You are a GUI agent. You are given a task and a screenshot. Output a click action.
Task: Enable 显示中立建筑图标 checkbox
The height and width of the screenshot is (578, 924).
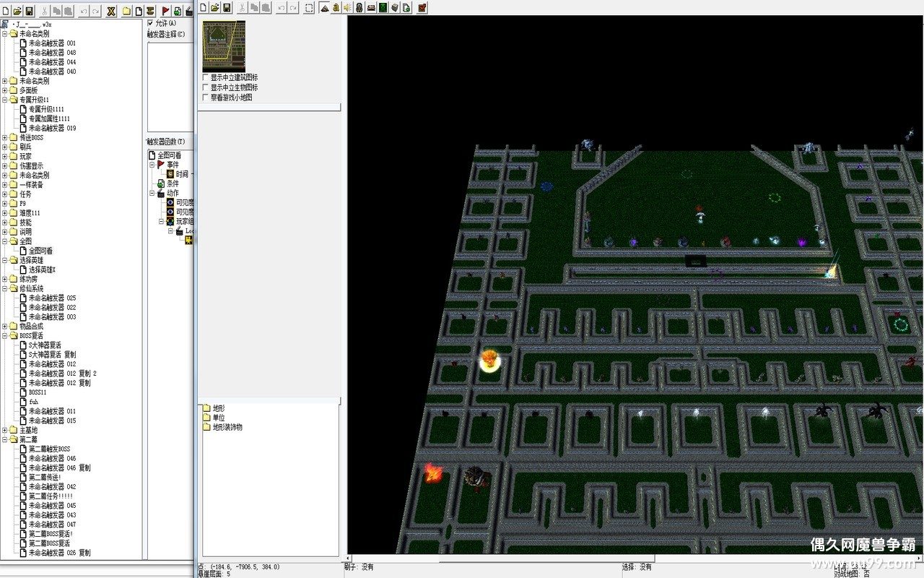pos(206,77)
